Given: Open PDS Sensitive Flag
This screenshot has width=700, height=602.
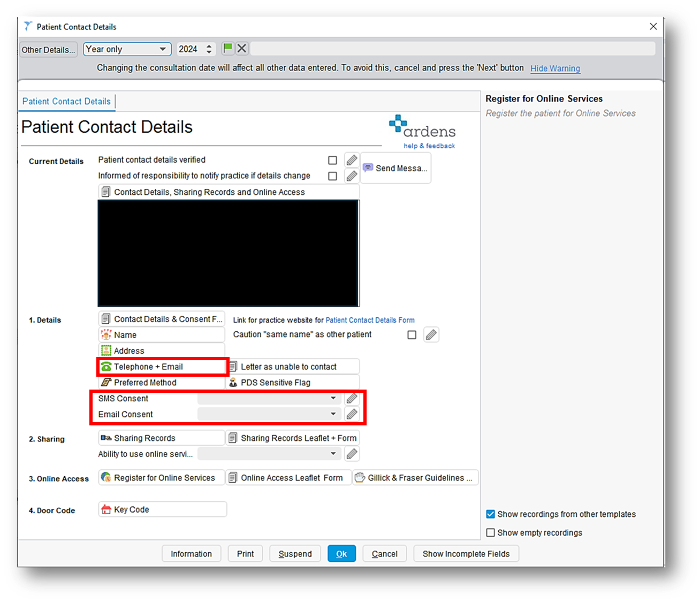Looking at the screenshot, I should pos(293,383).
